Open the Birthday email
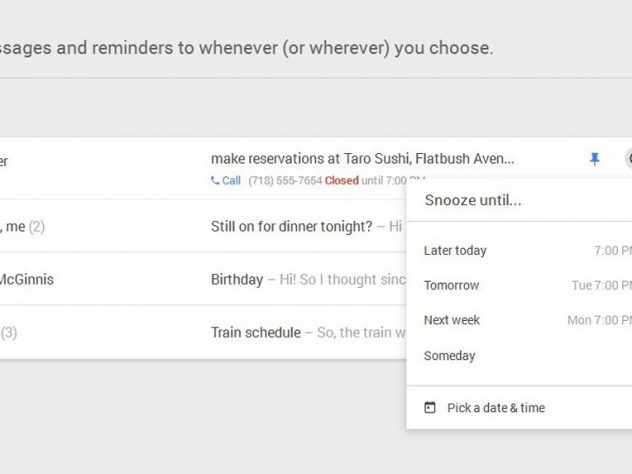 coord(237,279)
